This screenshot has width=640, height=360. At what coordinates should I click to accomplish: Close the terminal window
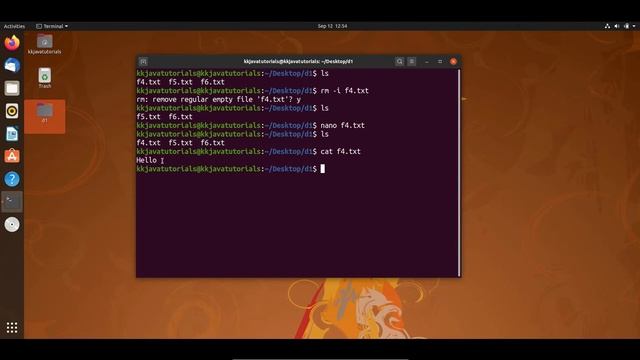coord(453,62)
